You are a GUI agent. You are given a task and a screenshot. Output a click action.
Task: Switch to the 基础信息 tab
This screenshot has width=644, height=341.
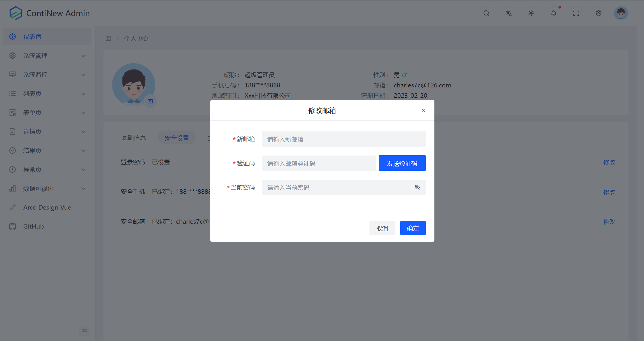pos(134,138)
